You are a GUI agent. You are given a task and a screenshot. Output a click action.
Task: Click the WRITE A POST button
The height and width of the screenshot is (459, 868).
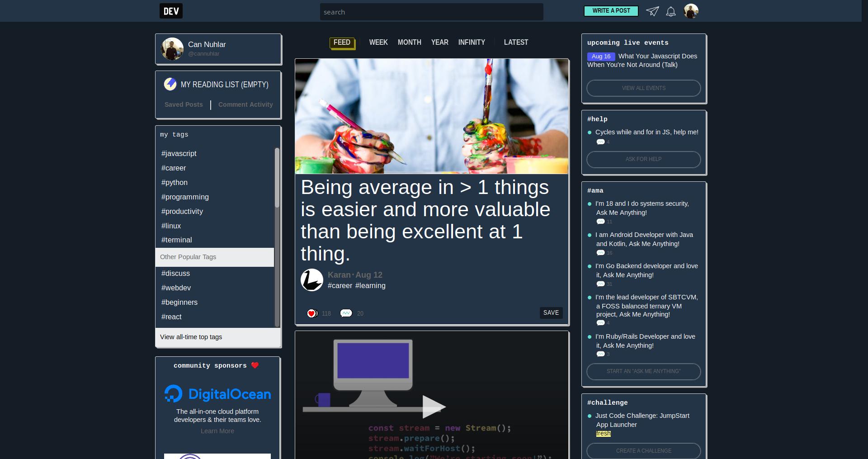[x=611, y=10]
